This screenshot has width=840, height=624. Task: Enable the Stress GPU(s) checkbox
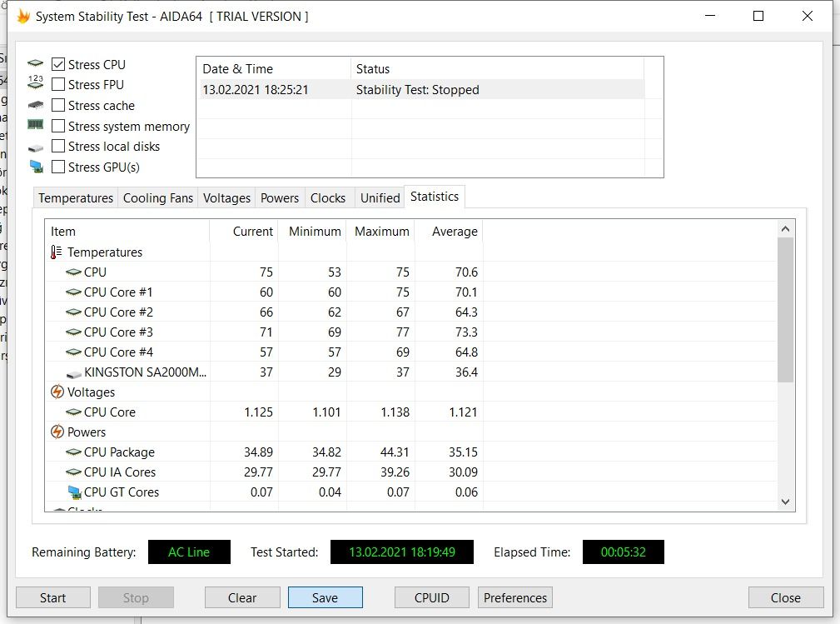click(57, 167)
